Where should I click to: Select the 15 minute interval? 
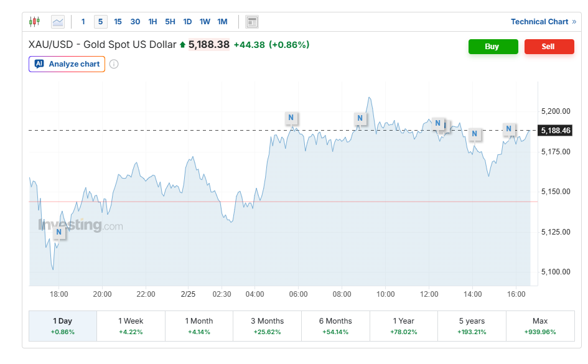coord(118,22)
